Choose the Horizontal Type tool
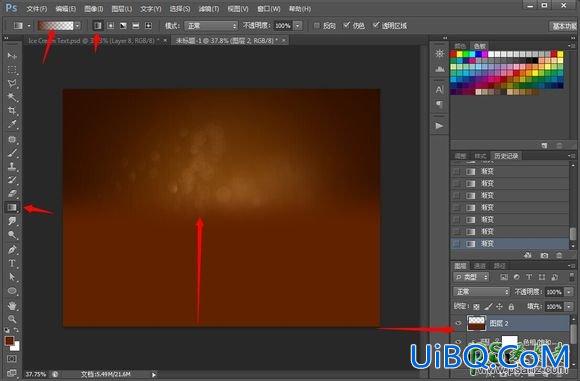580x381 pixels. [x=12, y=263]
